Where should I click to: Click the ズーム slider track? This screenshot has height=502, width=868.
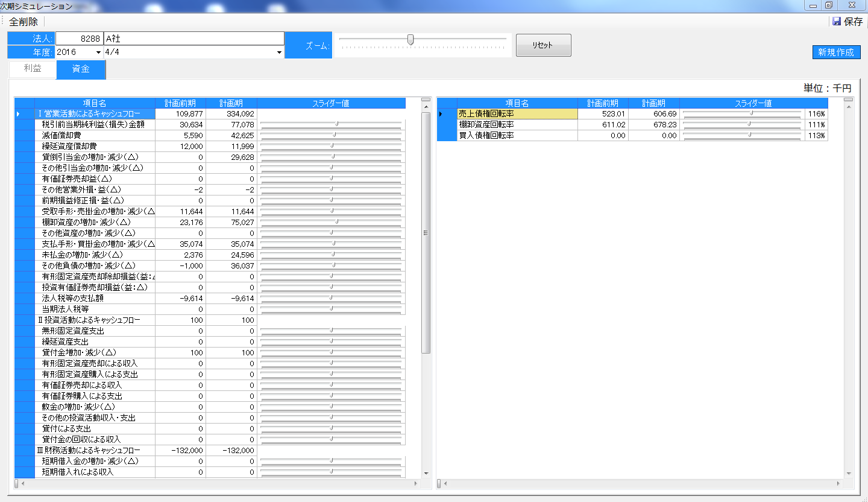[422, 40]
